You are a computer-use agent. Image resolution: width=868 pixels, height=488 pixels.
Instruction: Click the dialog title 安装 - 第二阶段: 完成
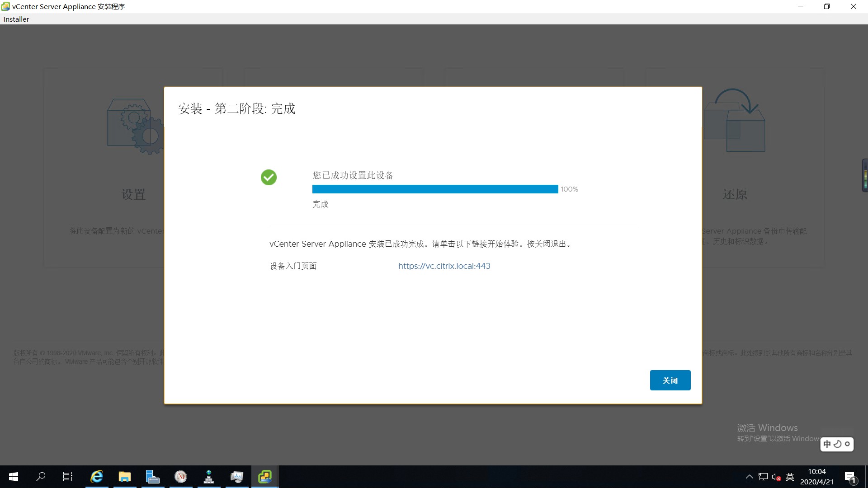pyautogui.click(x=237, y=108)
